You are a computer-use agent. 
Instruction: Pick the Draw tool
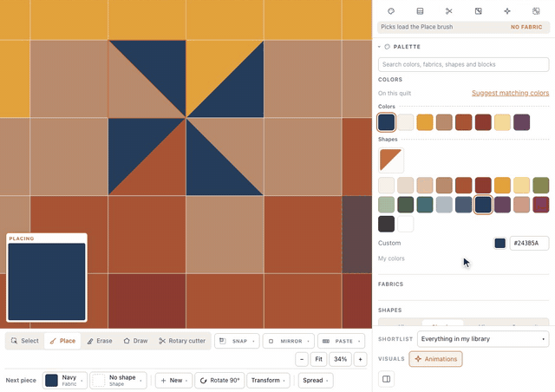click(x=135, y=341)
